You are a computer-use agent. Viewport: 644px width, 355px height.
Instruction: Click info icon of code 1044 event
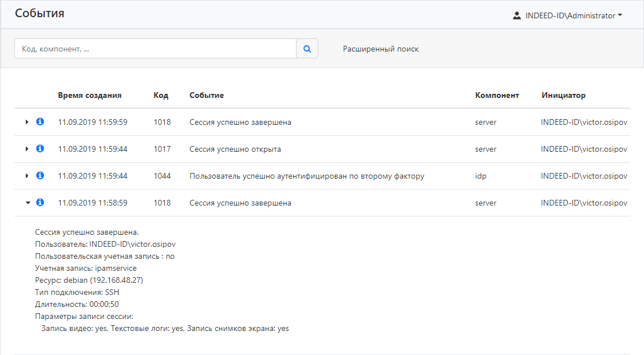coord(40,176)
